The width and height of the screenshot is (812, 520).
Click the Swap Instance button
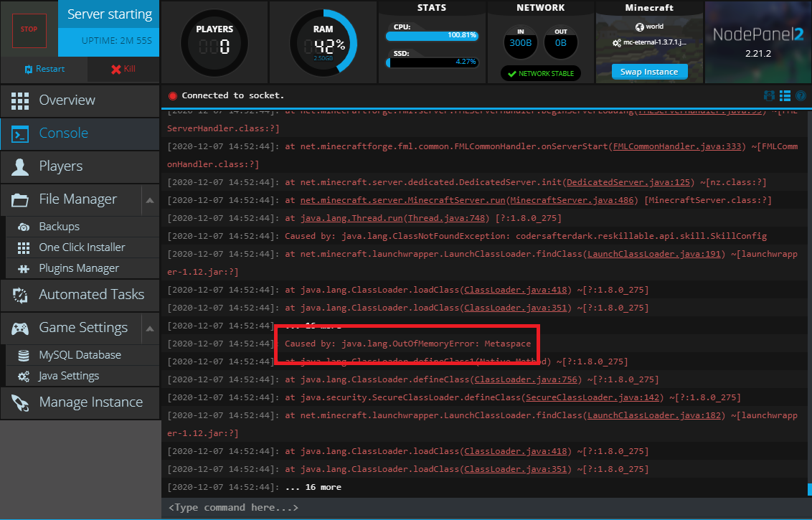coord(649,71)
